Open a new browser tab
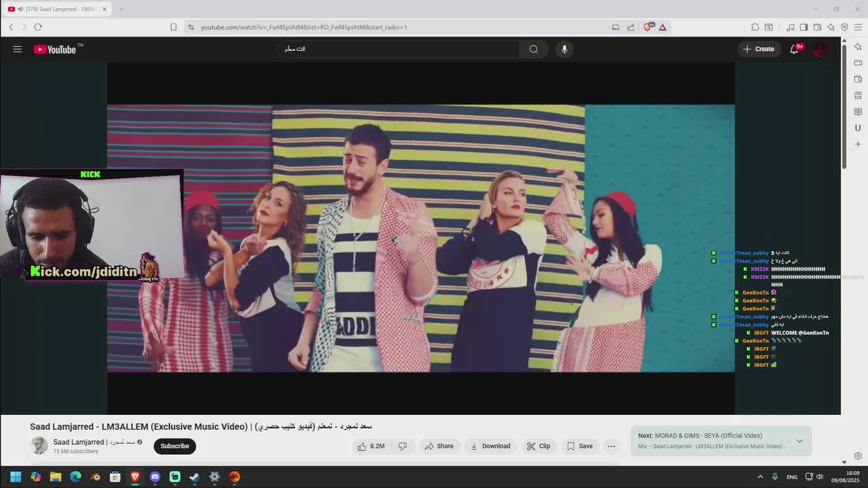 [121, 9]
